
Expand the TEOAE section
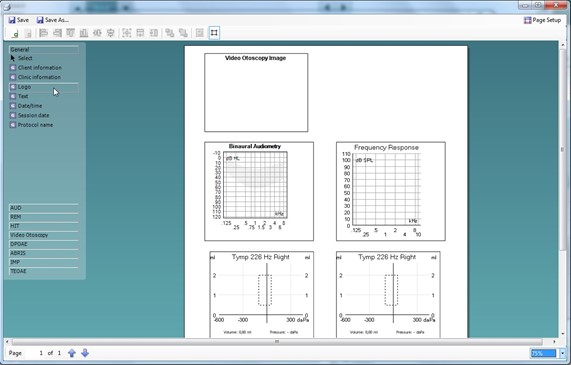click(44, 271)
